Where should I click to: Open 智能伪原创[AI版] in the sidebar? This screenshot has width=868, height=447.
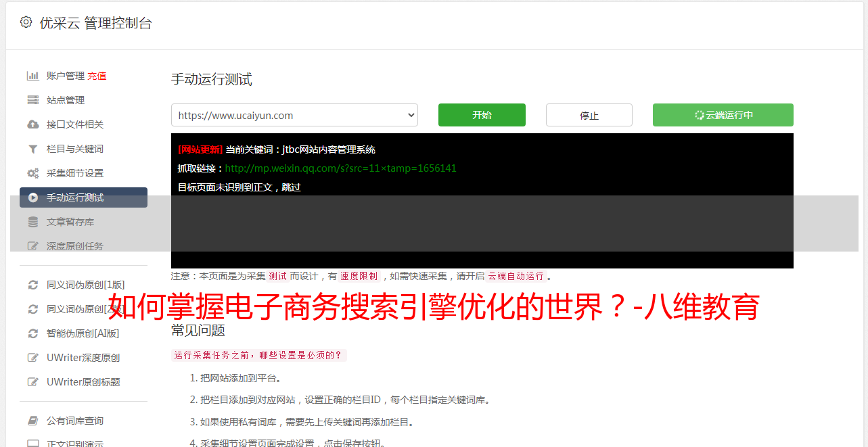pos(83,333)
